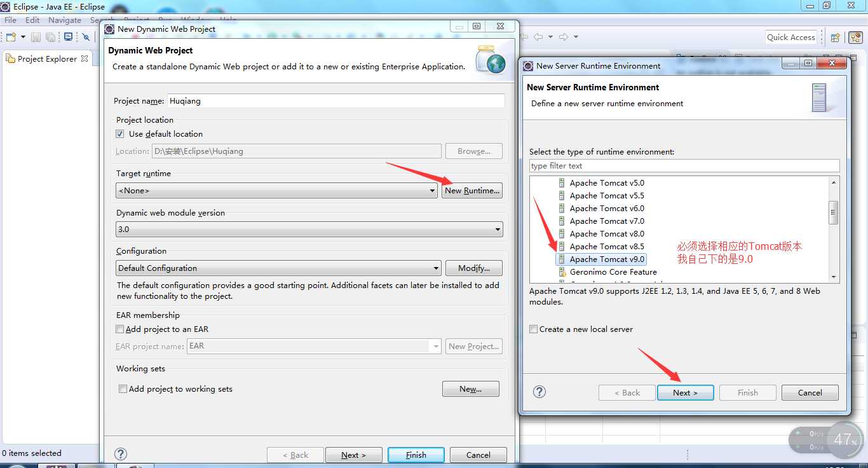
Task: Click the Open Perspective icon
Action: tap(836, 38)
